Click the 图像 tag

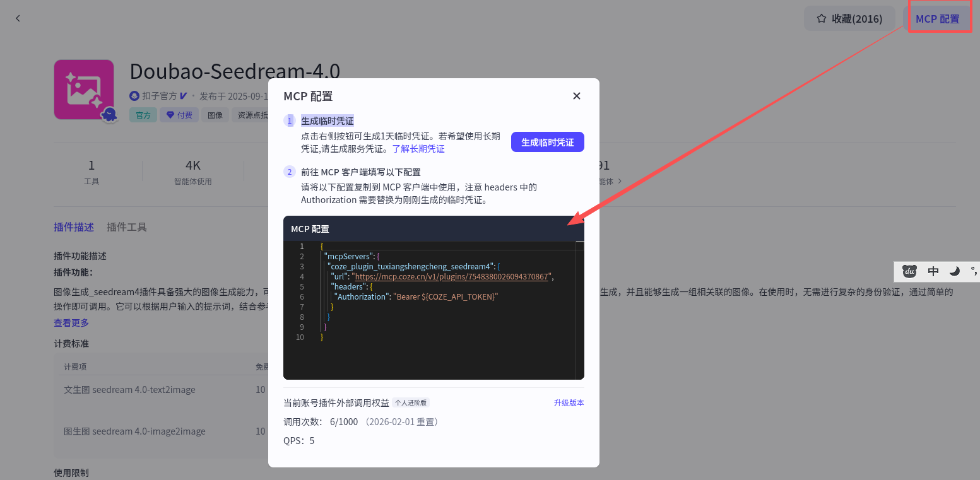click(x=215, y=115)
